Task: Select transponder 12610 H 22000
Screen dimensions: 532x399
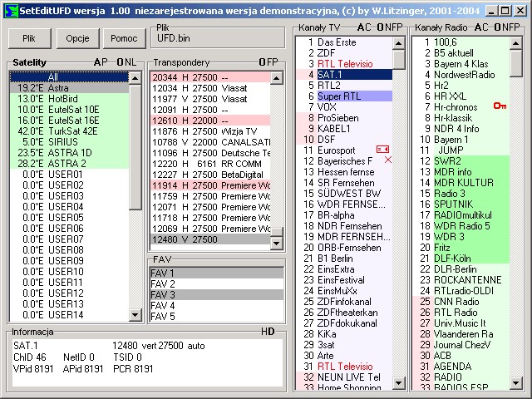Action: click(212, 121)
